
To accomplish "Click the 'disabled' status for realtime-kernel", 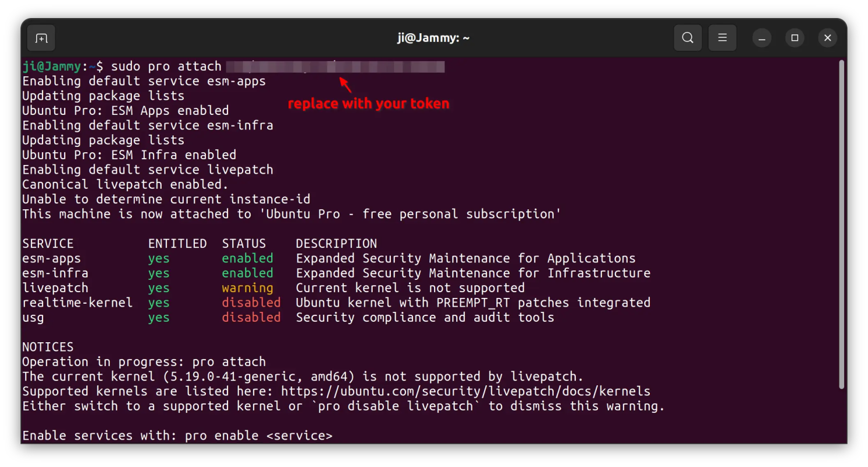I will [x=251, y=303].
